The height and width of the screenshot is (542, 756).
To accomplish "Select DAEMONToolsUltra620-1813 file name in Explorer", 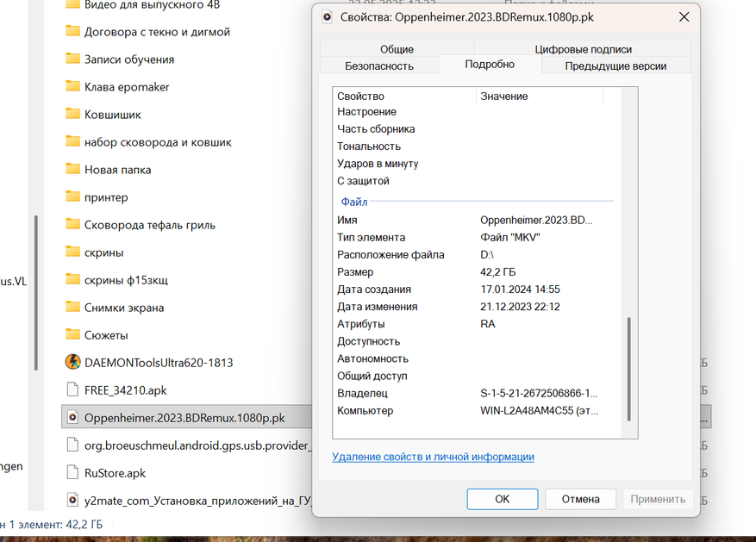I will [159, 363].
